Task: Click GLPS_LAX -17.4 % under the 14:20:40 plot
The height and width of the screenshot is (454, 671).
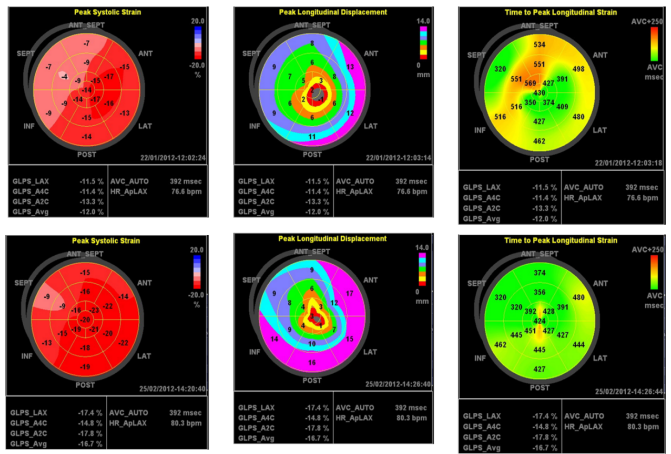Action: [56, 412]
